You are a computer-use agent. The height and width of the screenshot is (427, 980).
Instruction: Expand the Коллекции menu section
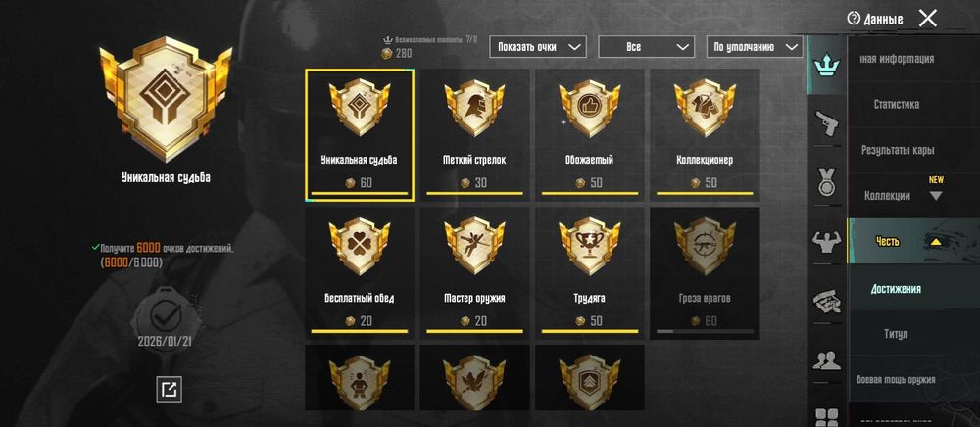936,196
